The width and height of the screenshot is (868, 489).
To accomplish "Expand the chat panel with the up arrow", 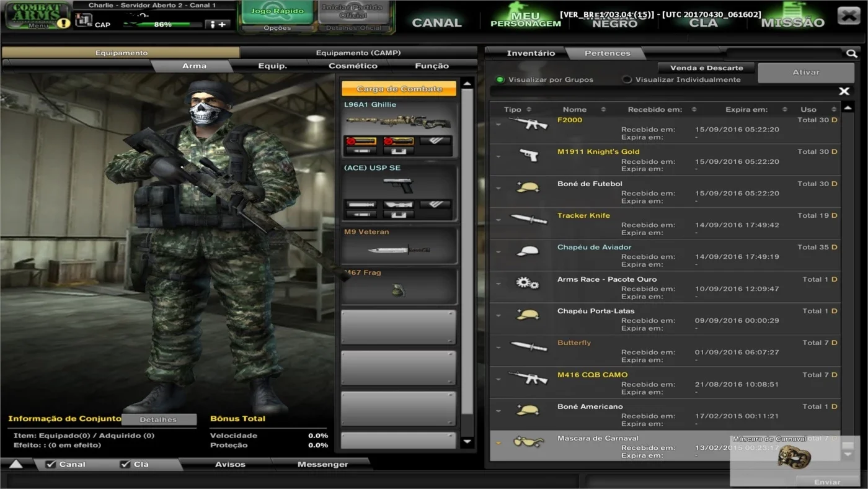I will (15, 464).
